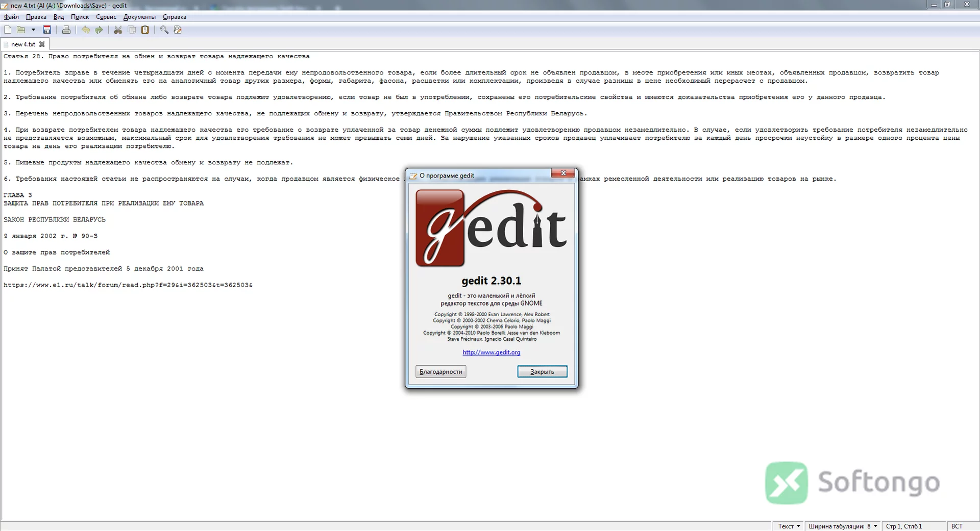Close the new 4.txt tab
The height and width of the screenshot is (531, 980).
point(42,44)
